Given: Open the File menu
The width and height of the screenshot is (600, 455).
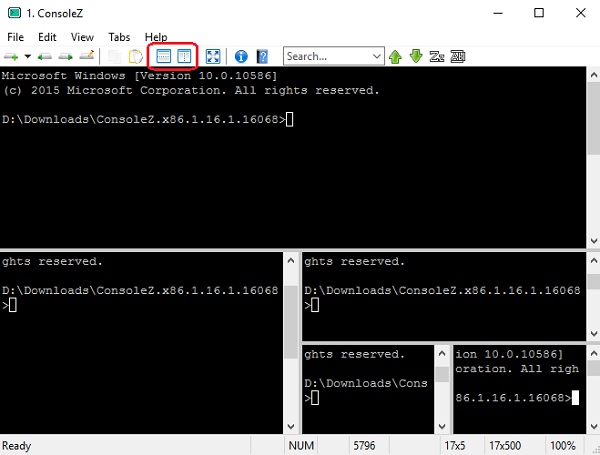Looking at the screenshot, I should [16, 37].
